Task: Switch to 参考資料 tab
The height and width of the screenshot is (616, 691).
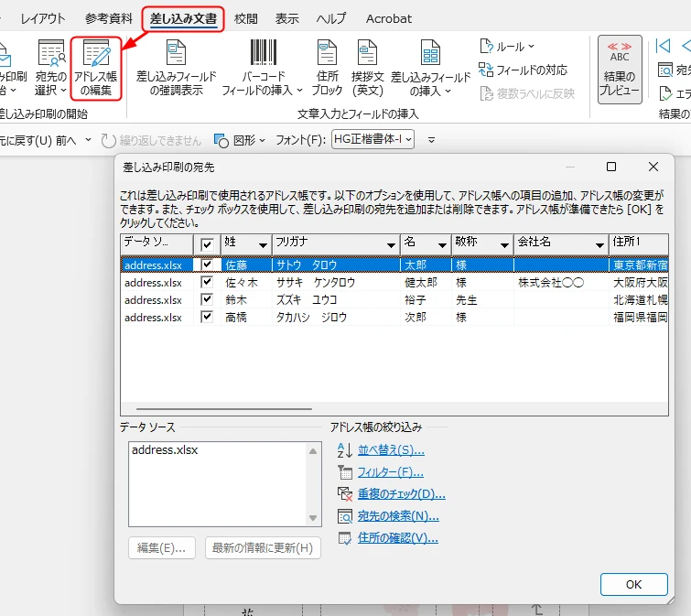Action: coord(108,18)
